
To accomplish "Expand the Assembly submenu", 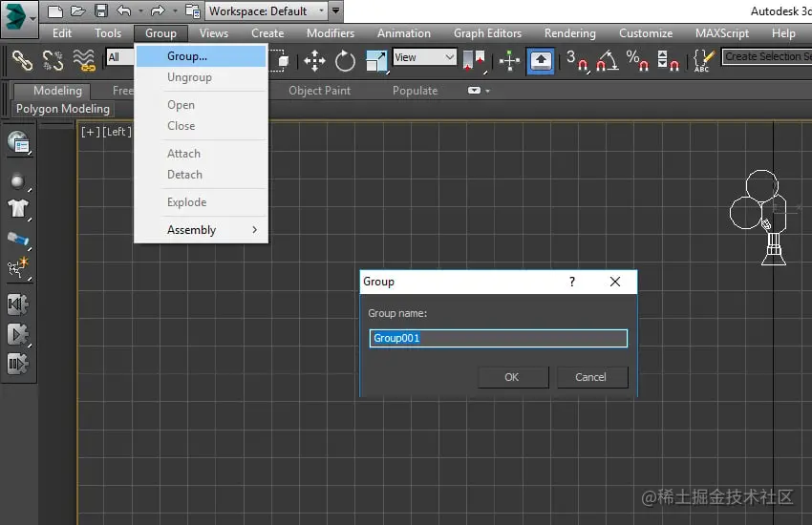I will coord(202,230).
